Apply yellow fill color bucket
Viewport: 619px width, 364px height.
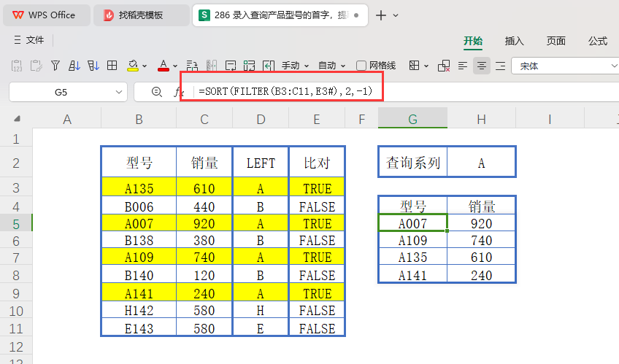133,66
